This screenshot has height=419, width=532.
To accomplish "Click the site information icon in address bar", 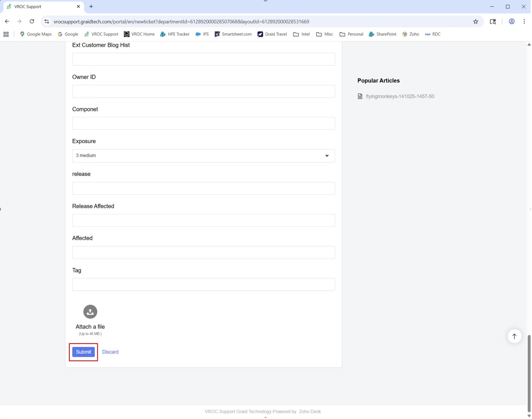I will [x=47, y=22].
